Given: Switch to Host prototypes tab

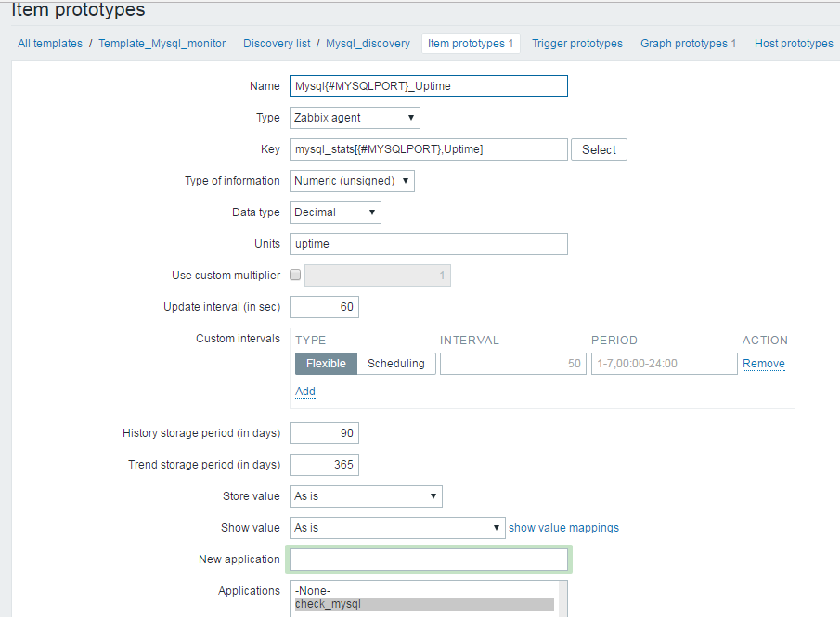Looking at the screenshot, I should coord(794,44).
